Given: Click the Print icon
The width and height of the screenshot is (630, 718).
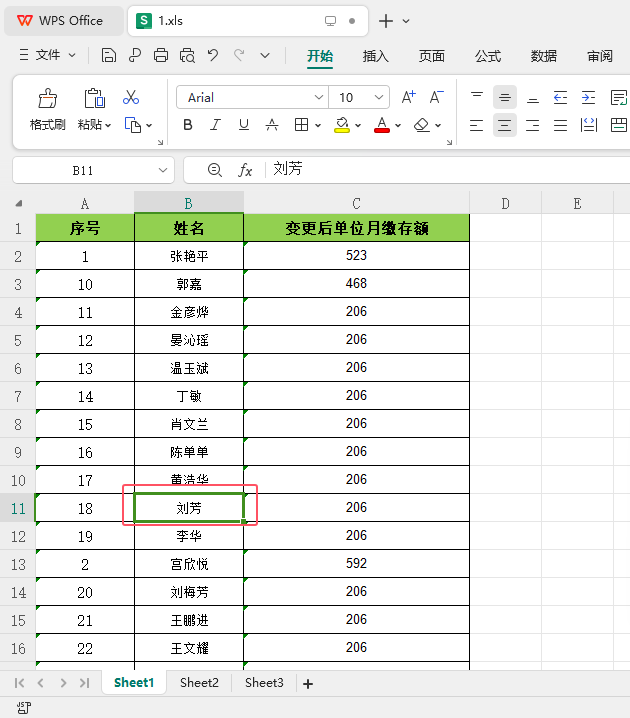Looking at the screenshot, I should (x=161, y=56).
